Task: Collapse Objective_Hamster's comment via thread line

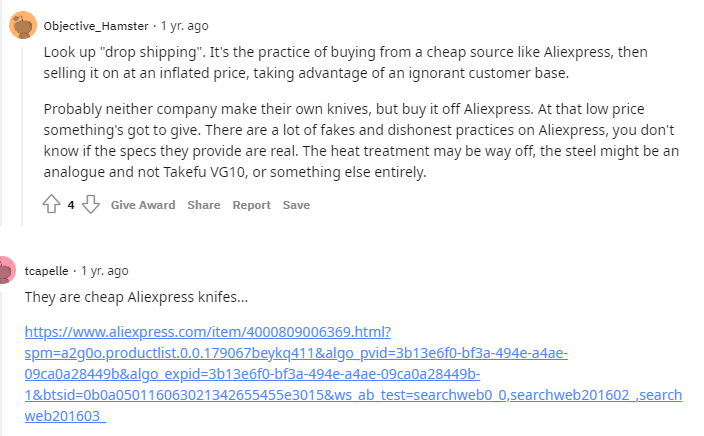Action: [22, 135]
